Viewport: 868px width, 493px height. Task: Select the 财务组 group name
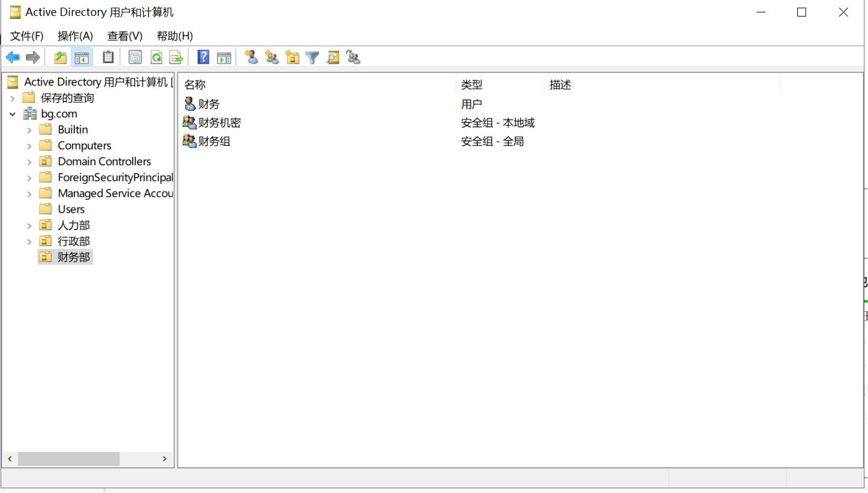coord(214,142)
